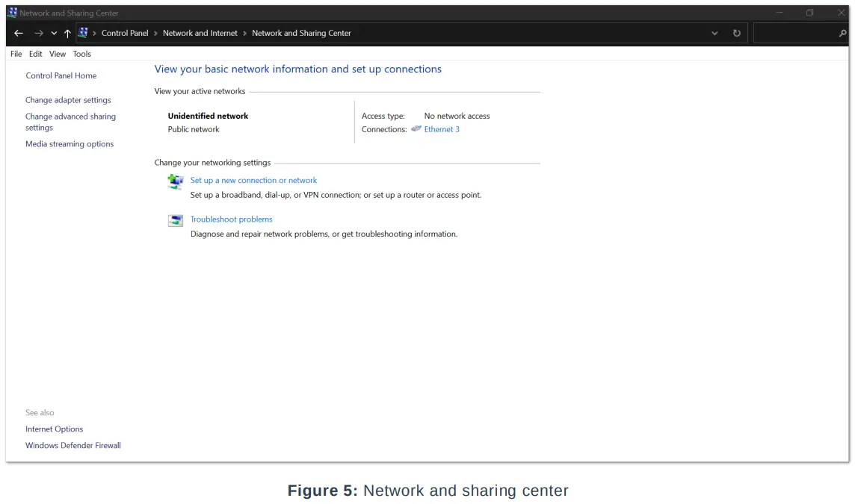This screenshot has height=504, width=855.
Task: Focus the Control Panel search box
Action: (794, 33)
